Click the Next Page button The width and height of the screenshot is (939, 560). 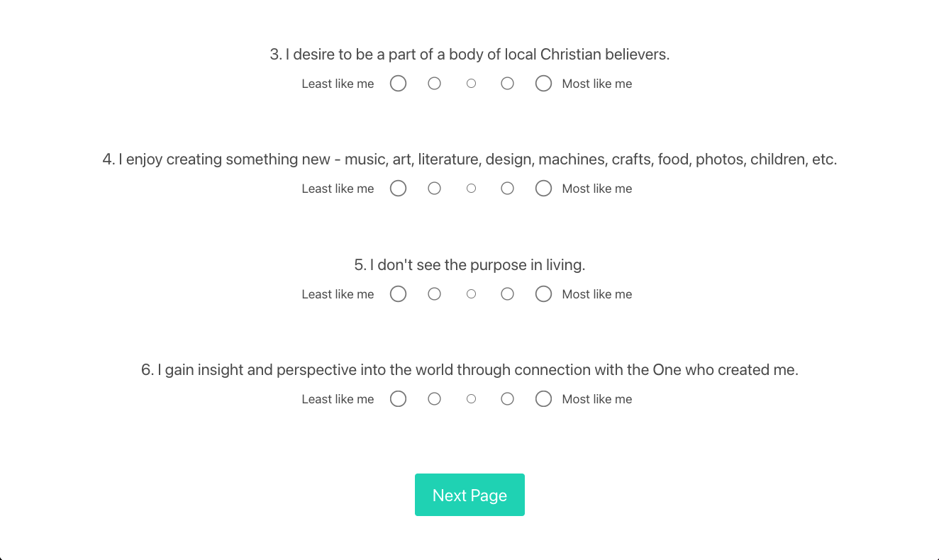[469, 495]
